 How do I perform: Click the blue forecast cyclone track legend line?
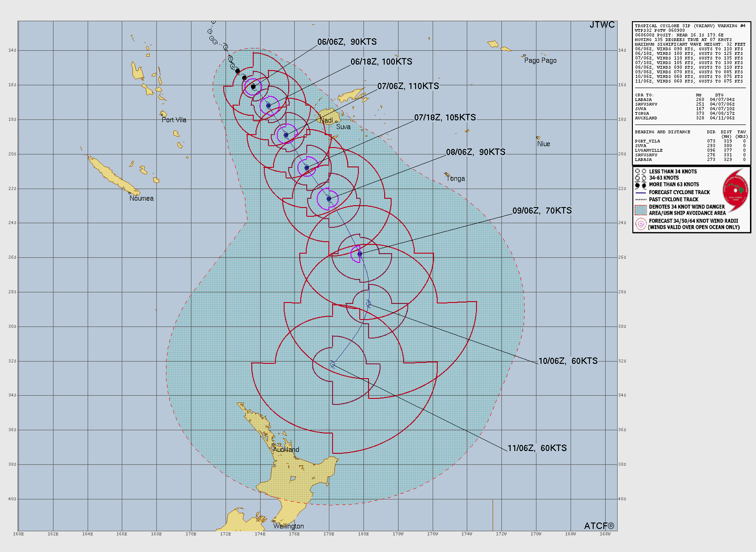(x=641, y=192)
